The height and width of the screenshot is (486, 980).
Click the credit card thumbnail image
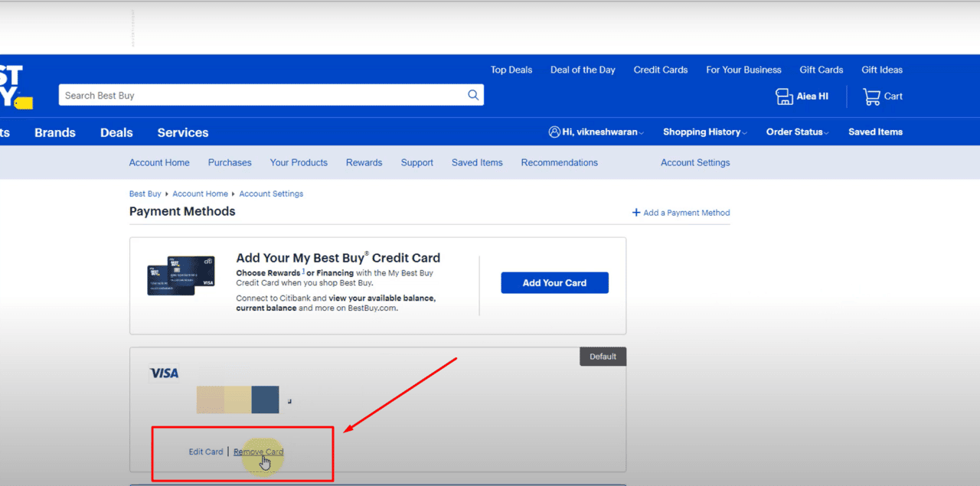click(x=181, y=276)
